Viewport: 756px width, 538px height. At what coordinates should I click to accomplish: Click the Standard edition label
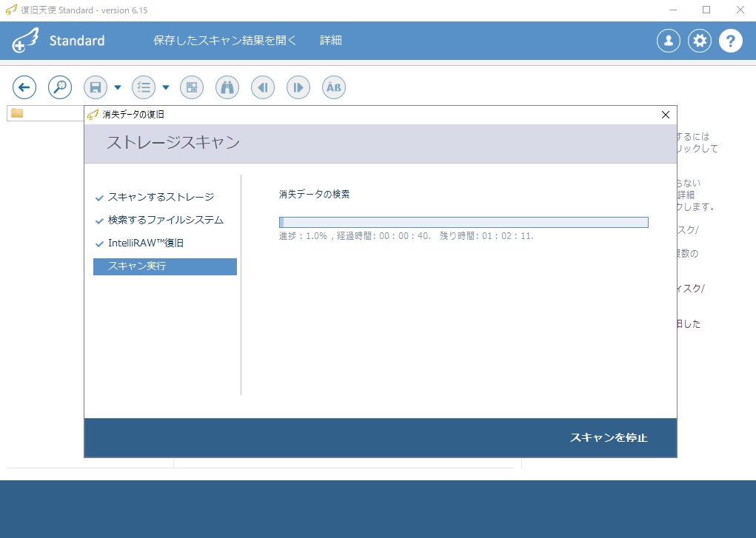[77, 41]
